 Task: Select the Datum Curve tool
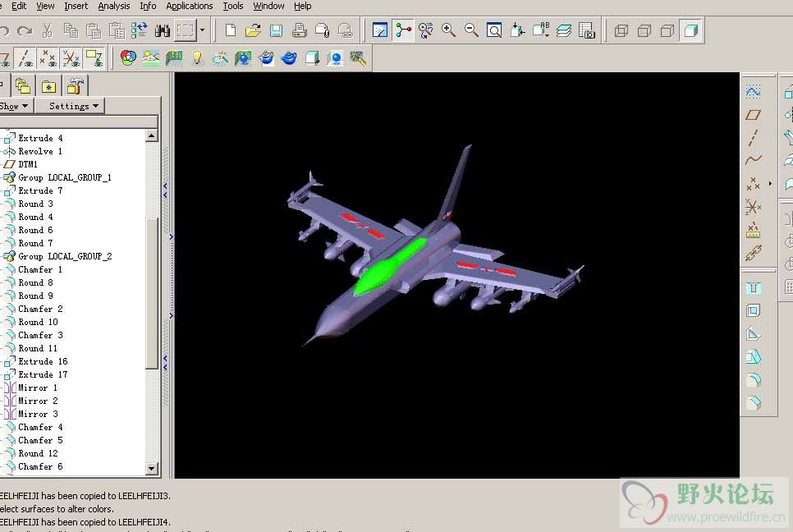coord(753,160)
